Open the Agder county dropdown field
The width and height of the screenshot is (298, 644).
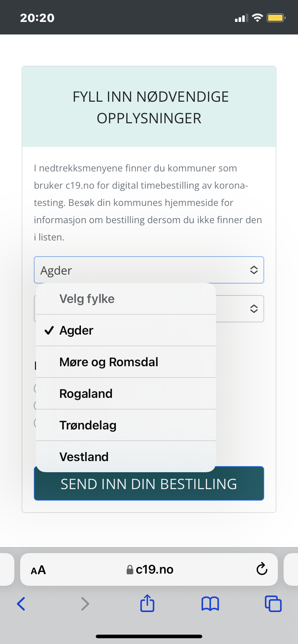click(149, 270)
